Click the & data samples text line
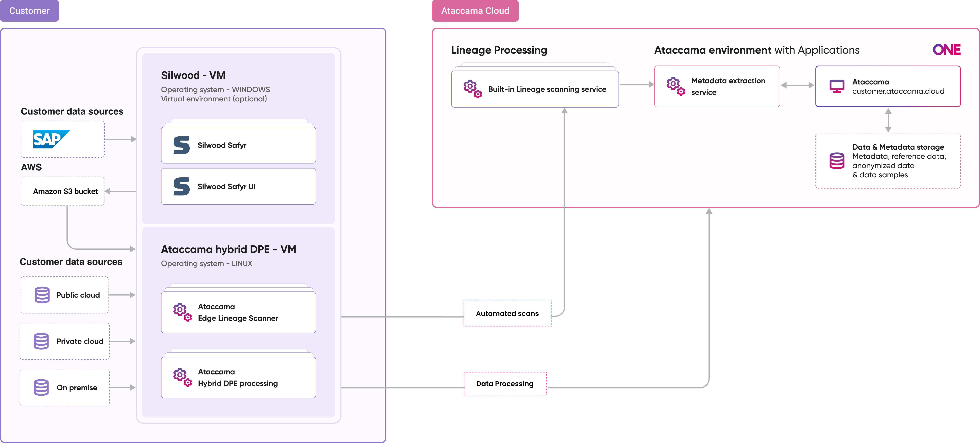 [880, 175]
